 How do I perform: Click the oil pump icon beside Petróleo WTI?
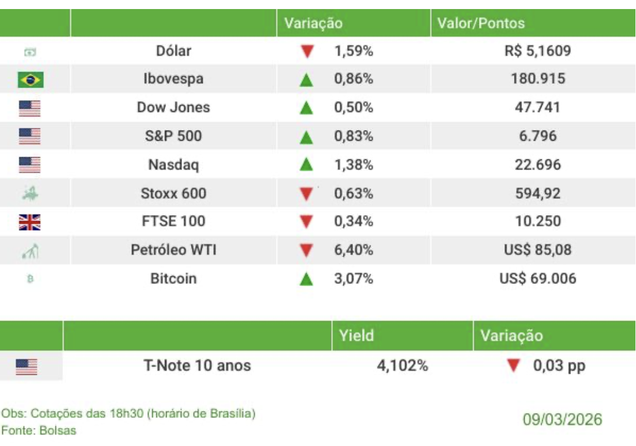30,250
